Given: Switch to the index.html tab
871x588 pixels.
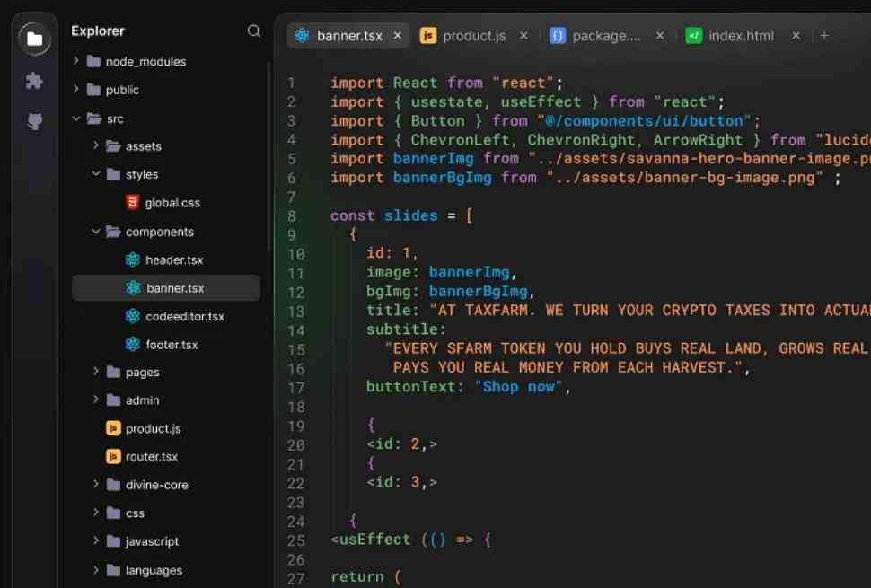Looking at the screenshot, I should (x=741, y=36).
